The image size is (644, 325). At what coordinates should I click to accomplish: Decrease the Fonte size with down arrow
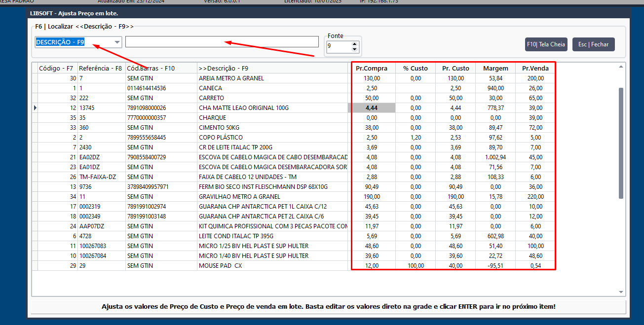point(354,49)
